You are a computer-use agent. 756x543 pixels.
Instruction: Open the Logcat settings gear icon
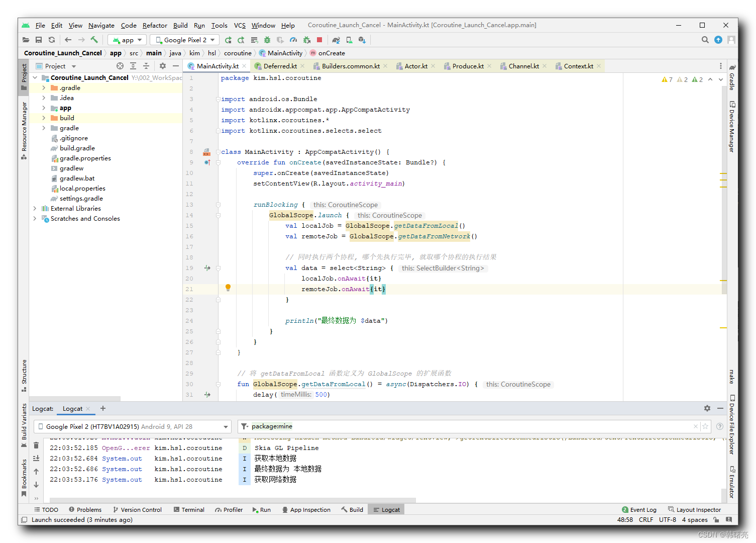(707, 408)
